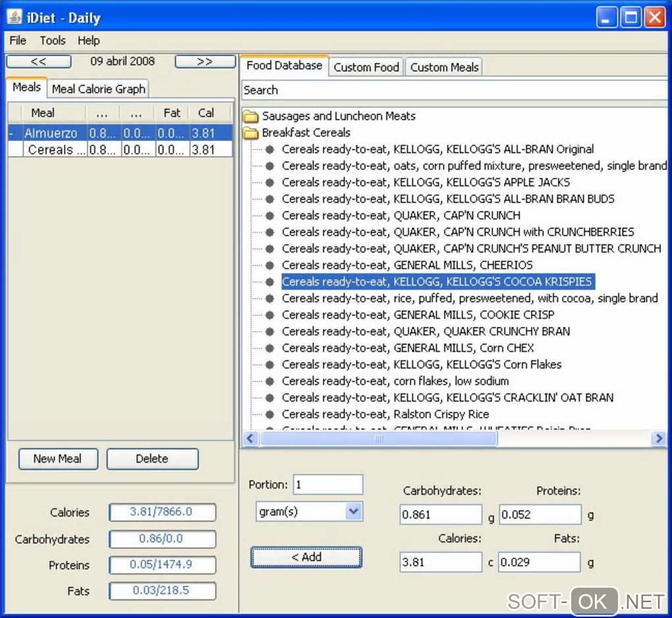Click bullet icon of KELLOGG'S Corn Flakes

coord(269,365)
